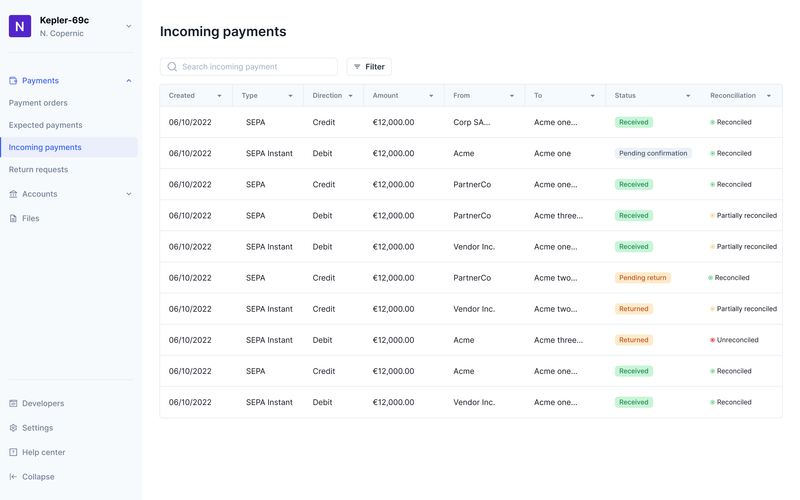Sort by Created column arrow

(x=219, y=96)
